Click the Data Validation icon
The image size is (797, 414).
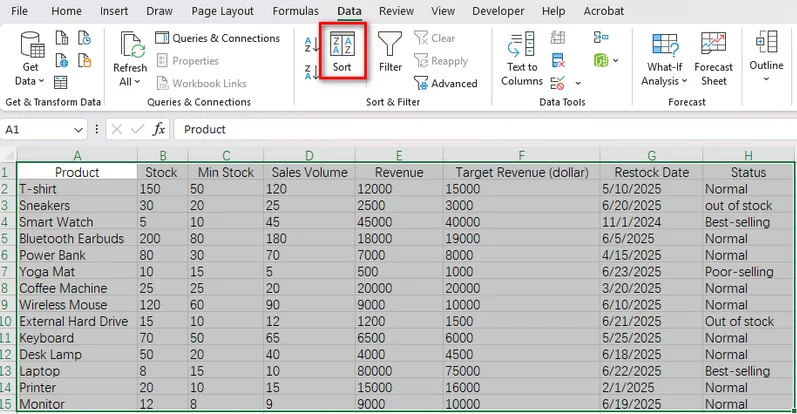(x=558, y=82)
